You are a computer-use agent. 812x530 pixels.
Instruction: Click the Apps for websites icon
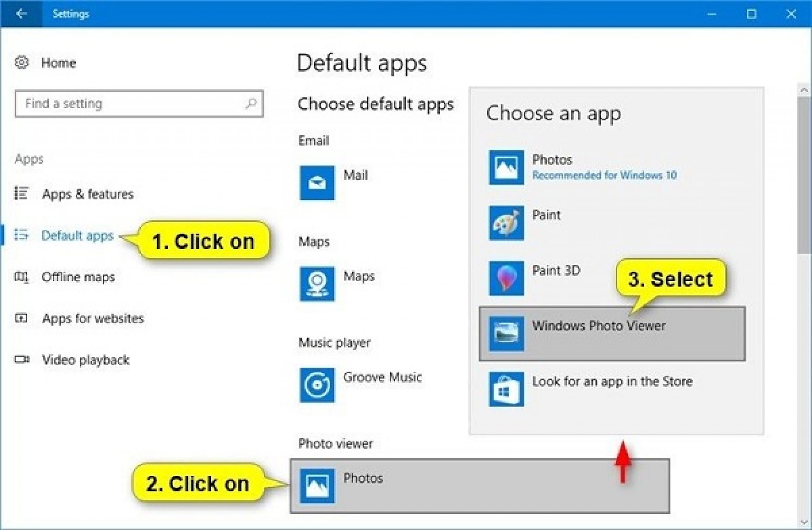(21, 318)
